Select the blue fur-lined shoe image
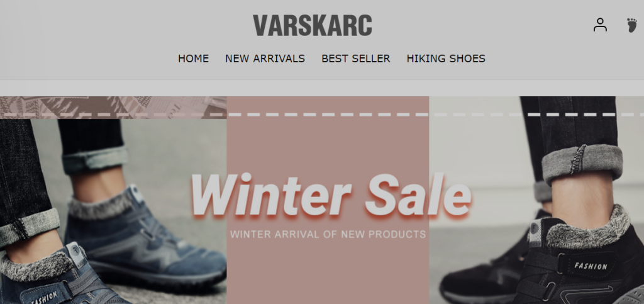 coord(113,211)
